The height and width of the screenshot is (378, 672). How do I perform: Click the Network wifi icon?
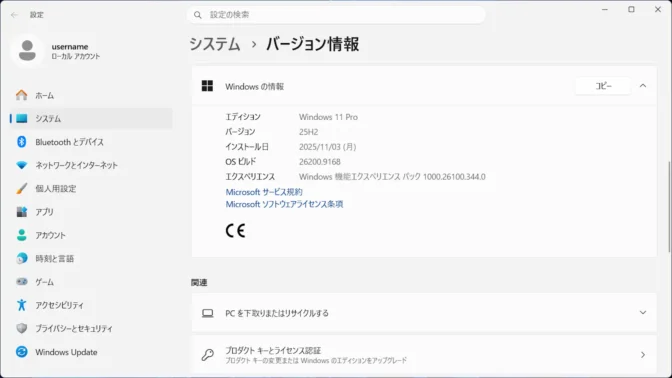[x=21, y=165]
